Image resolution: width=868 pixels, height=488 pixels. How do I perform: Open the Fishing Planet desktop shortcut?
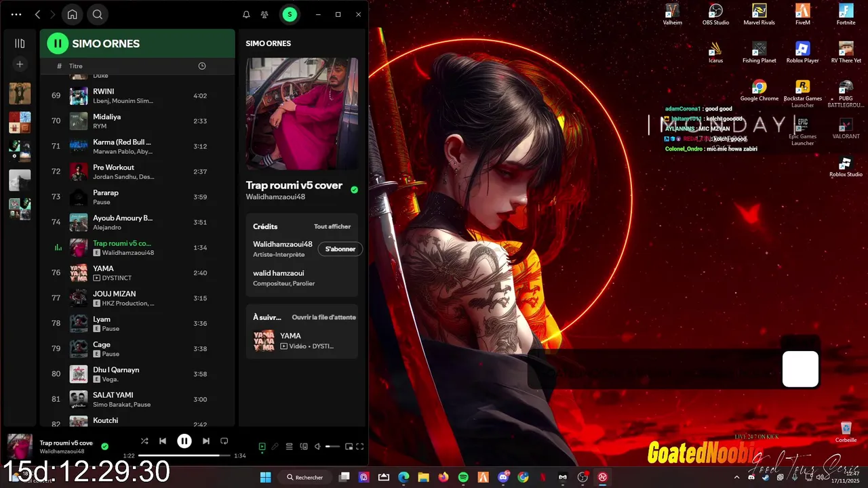tap(759, 52)
